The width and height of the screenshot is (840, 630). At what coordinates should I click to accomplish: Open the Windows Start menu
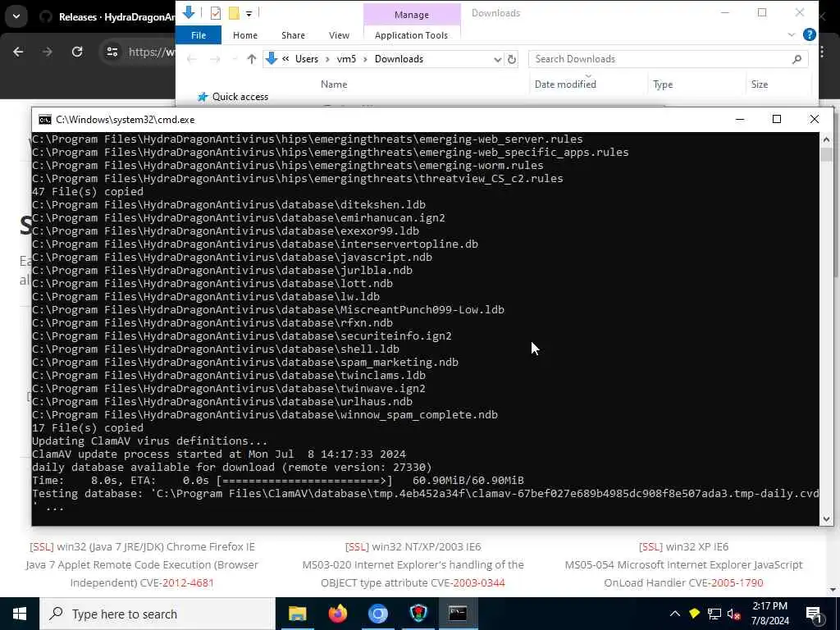(x=20, y=614)
